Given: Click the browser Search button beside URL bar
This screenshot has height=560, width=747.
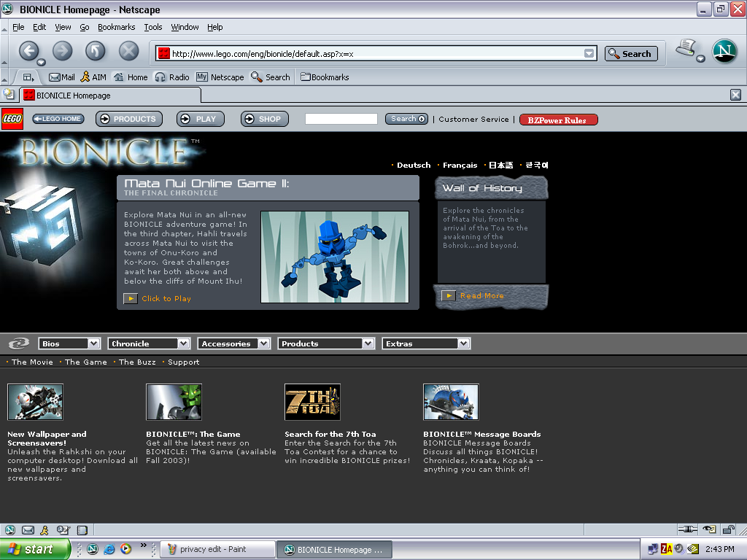Looking at the screenshot, I should coord(631,54).
